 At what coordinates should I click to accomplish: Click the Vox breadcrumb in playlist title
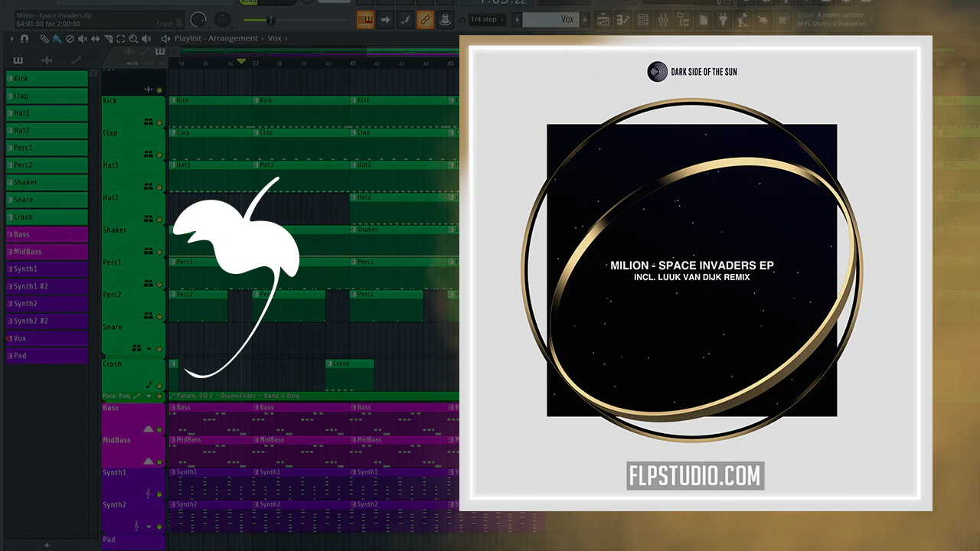274,38
